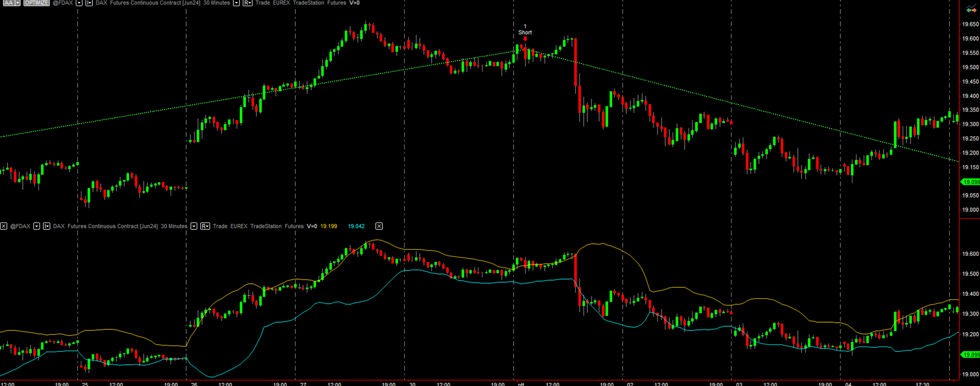Select the yellow 19.199 indicator value
The width and height of the screenshot is (980, 386).
pos(328,226)
